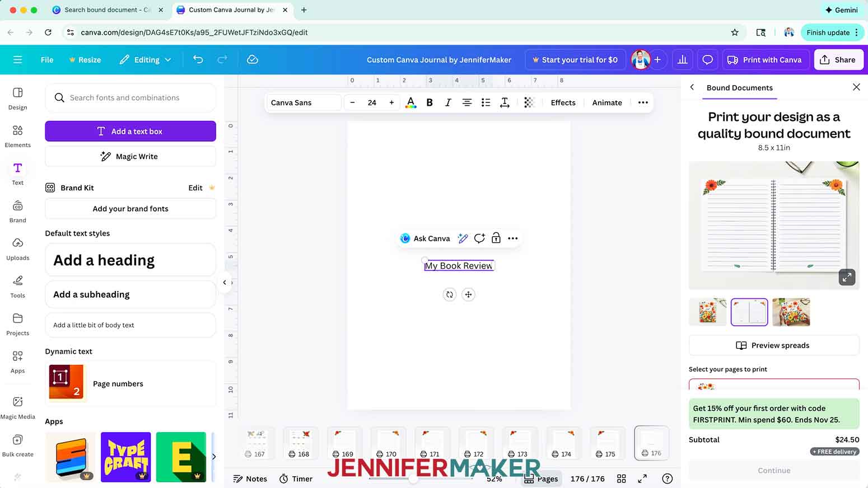The width and height of the screenshot is (868, 488).
Task: Enter fullscreen presentation mode
Action: [x=642, y=478]
